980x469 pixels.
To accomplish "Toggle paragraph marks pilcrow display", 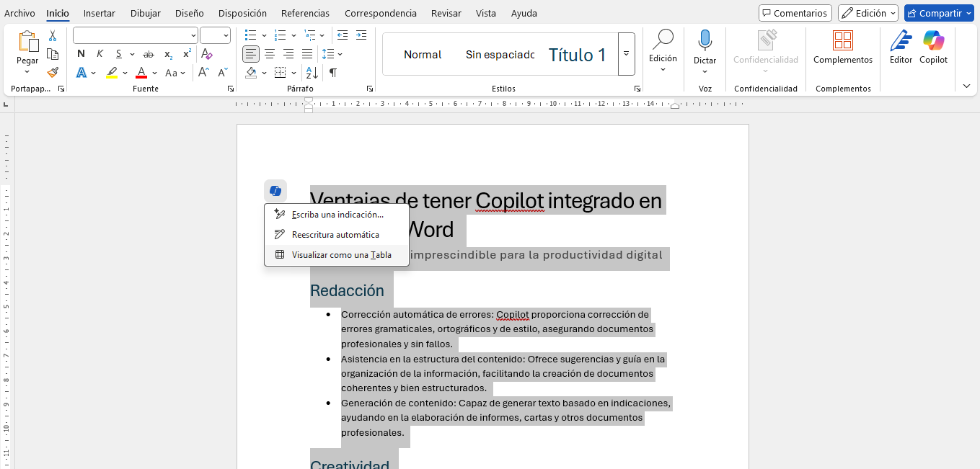I will [332, 73].
